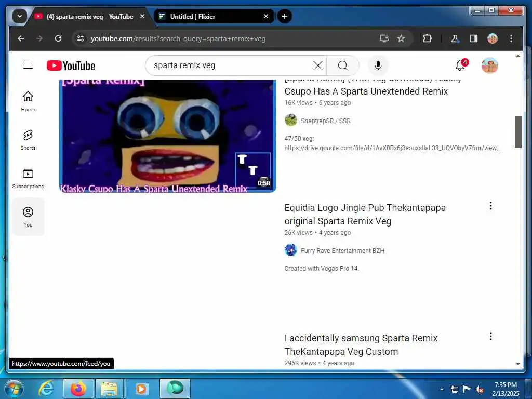The image size is (532, 399).
Task: Open Chrome Labs flask icon
Action: point(455,38)
